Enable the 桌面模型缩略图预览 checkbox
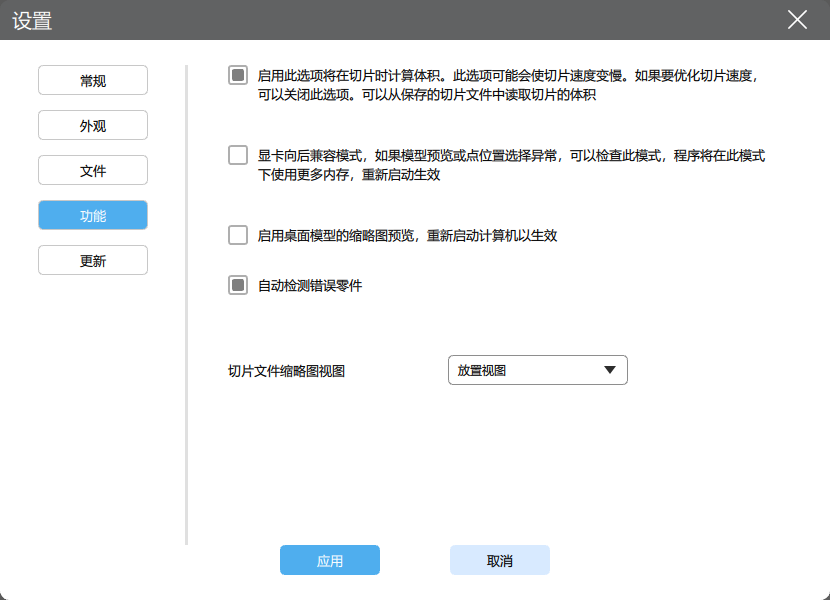Image resolution: width=830 pixels, height=600 pixels. [238, 235]
